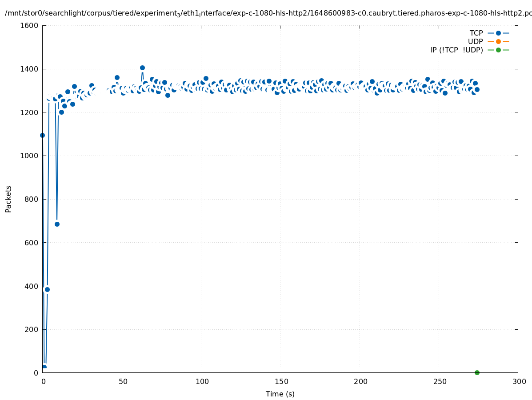Click the 1600 y-axis tick label
This screenshot has height=400, width=532.
coord(30,26)
